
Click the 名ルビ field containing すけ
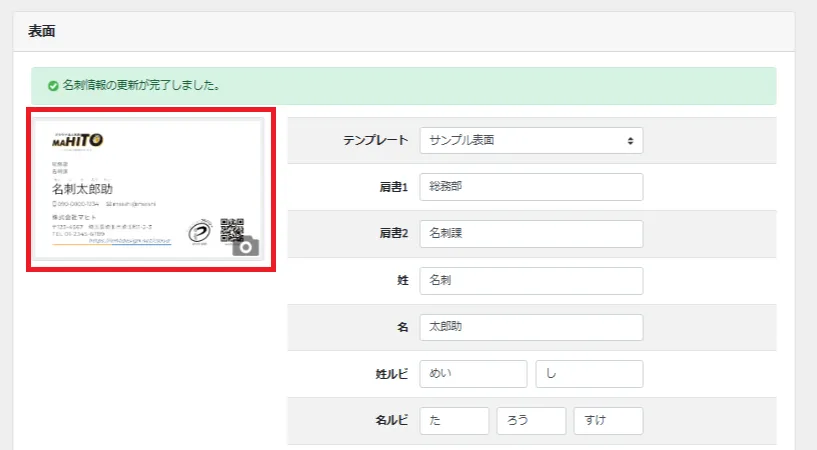[x=608, y=420]
